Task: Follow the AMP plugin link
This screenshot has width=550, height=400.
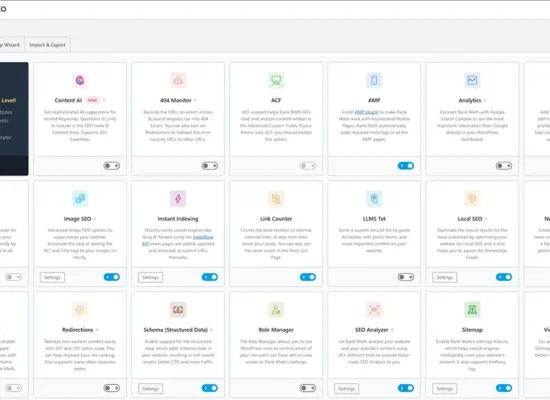Action: tap(366, 112)
